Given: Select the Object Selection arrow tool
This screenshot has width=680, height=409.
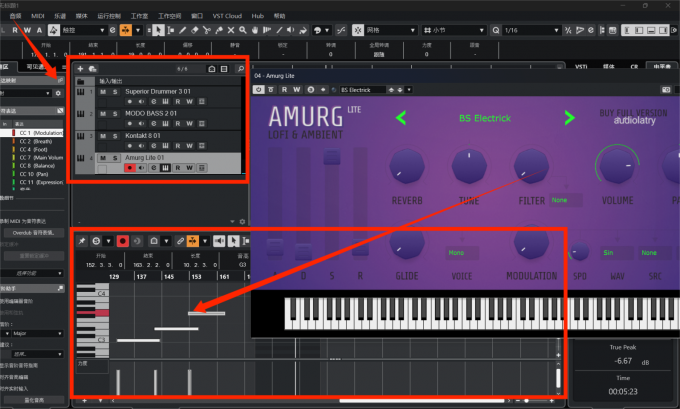Looking at the screenshot, I should [x=159, y=30].
